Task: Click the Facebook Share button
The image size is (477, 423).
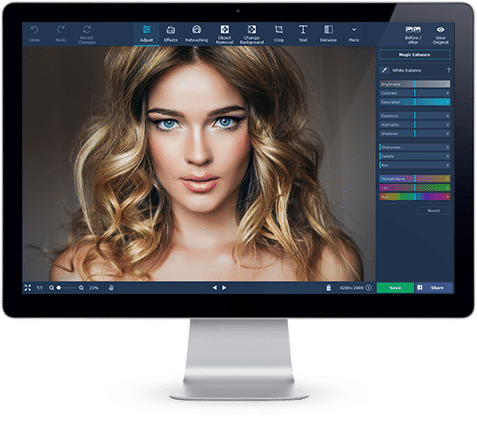Action: click(434, 288)
